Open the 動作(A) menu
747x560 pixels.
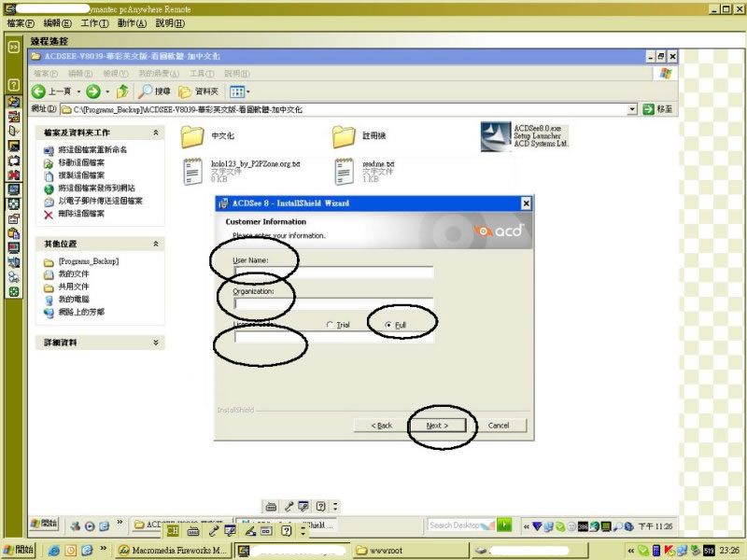(132, 23)
